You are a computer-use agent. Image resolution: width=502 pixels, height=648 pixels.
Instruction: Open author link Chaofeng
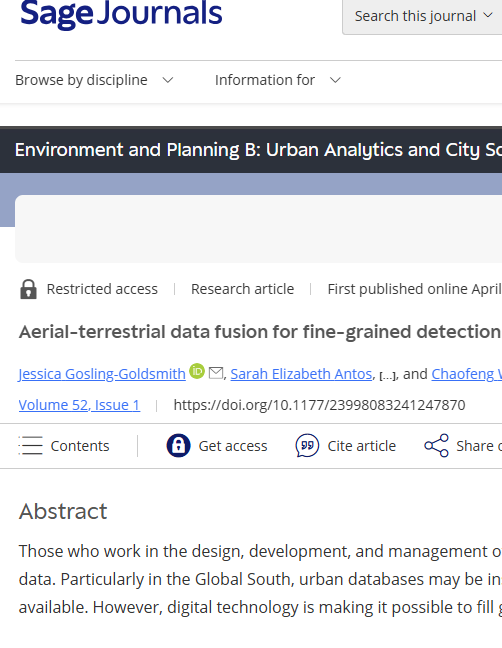[x=466, y=374]
